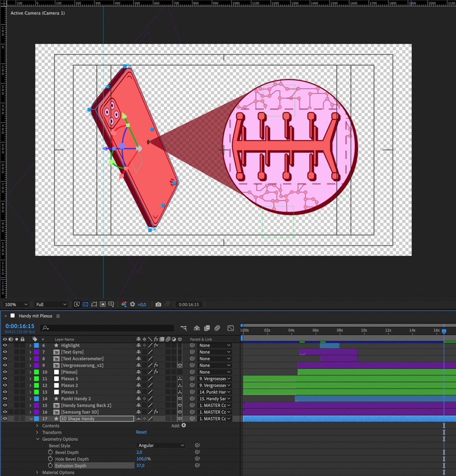Take a snapshot with the camera icon
Image resolution: width=456 pixels, height=476 pixels.
158,305
